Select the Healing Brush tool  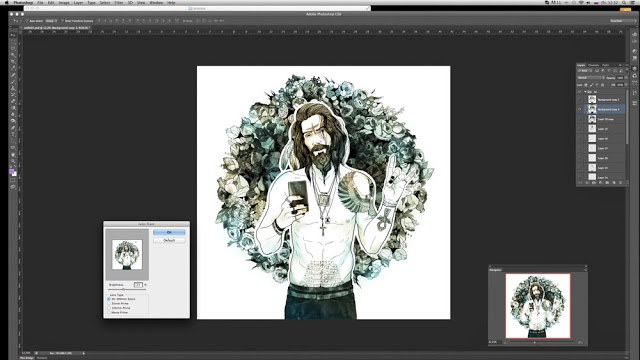pos(13,75)
